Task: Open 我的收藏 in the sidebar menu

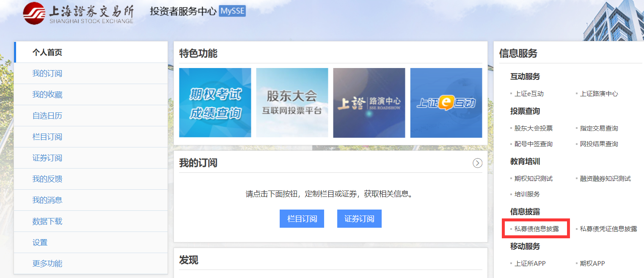Action: coord(47,95)
